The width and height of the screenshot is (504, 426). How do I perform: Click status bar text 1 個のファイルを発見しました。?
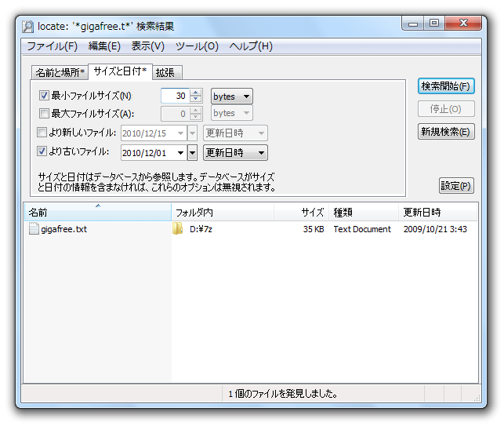[283, 394]
